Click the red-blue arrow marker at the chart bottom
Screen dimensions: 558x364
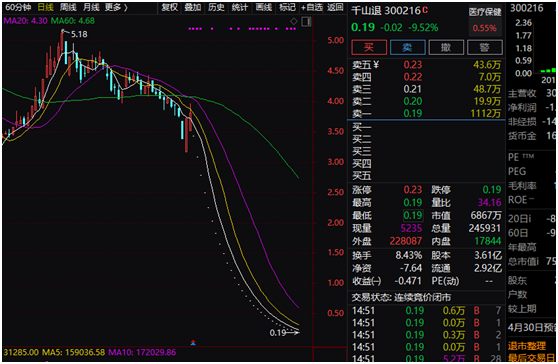[x=193, y=342]
